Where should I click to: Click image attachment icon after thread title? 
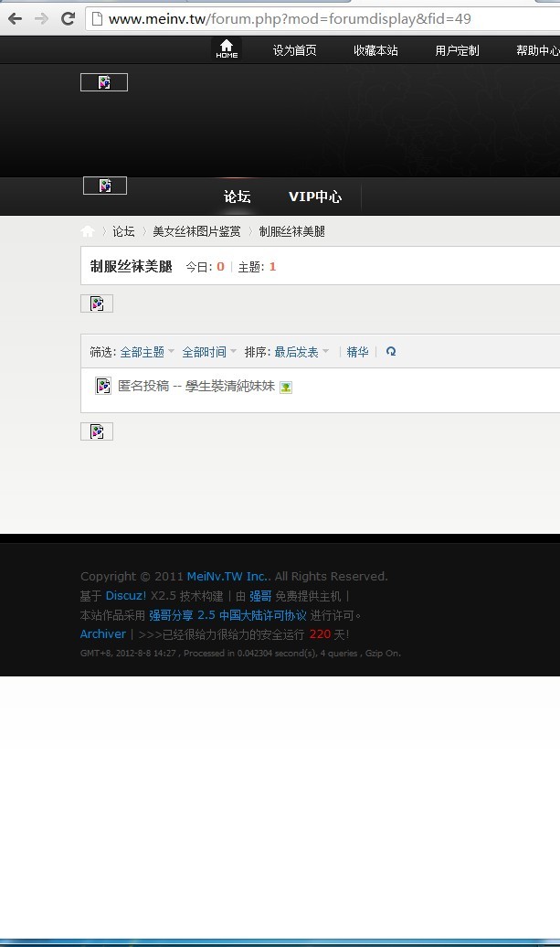pos(286,388)
